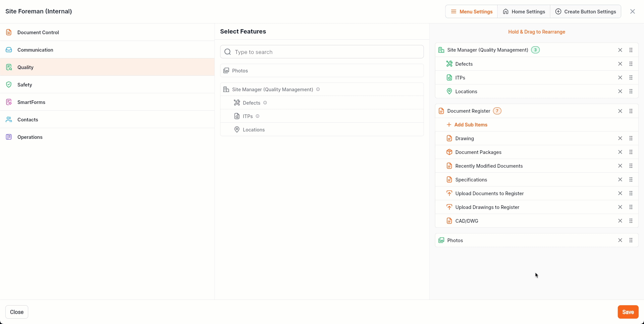
Task: Select the Operations category
Action: (30, 137)
